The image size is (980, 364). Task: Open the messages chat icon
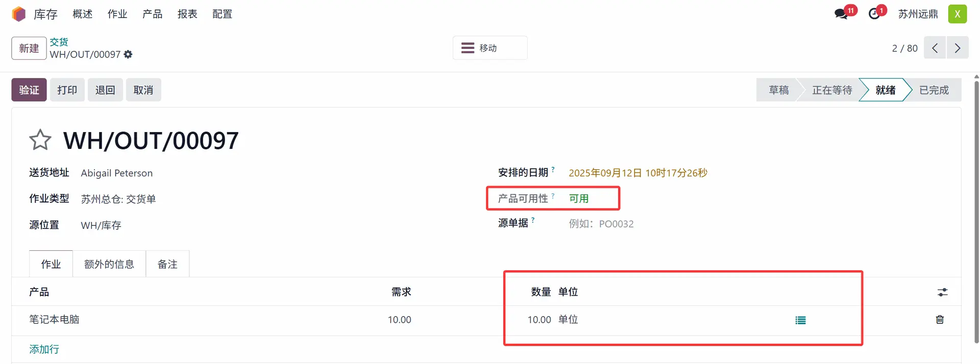click(x=841, y=14)
